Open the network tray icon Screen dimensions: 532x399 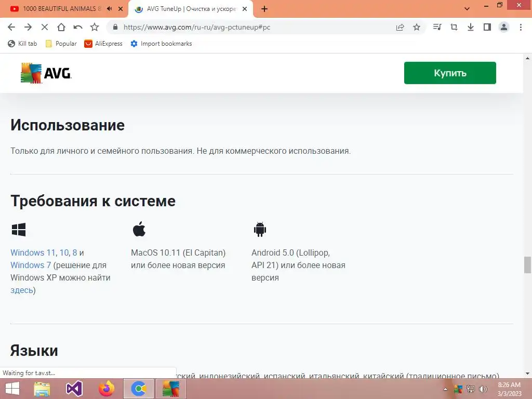[471, 389]
